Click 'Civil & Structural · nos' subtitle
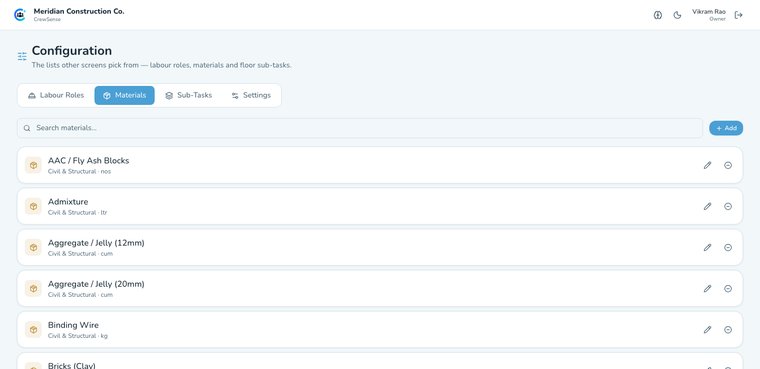 [x=79, y=172]
